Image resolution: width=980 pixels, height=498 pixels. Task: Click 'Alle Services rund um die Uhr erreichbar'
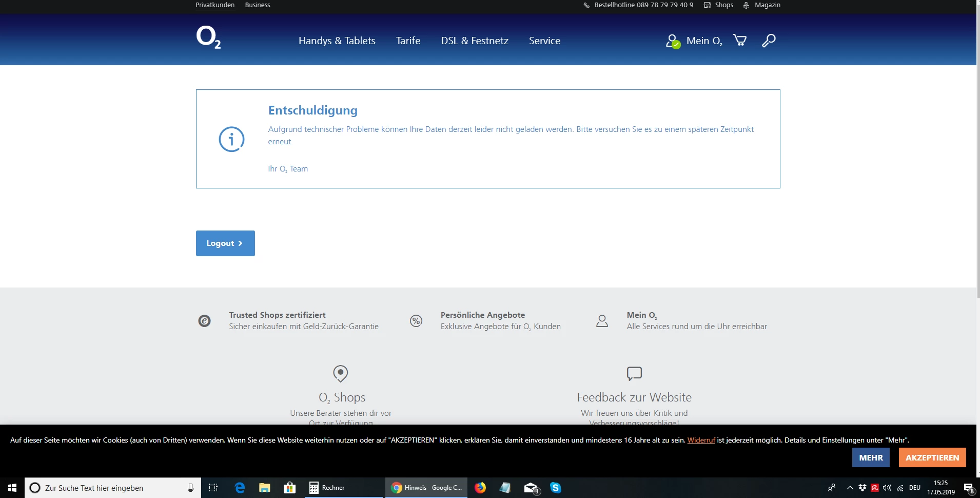(x=697, y=327)
